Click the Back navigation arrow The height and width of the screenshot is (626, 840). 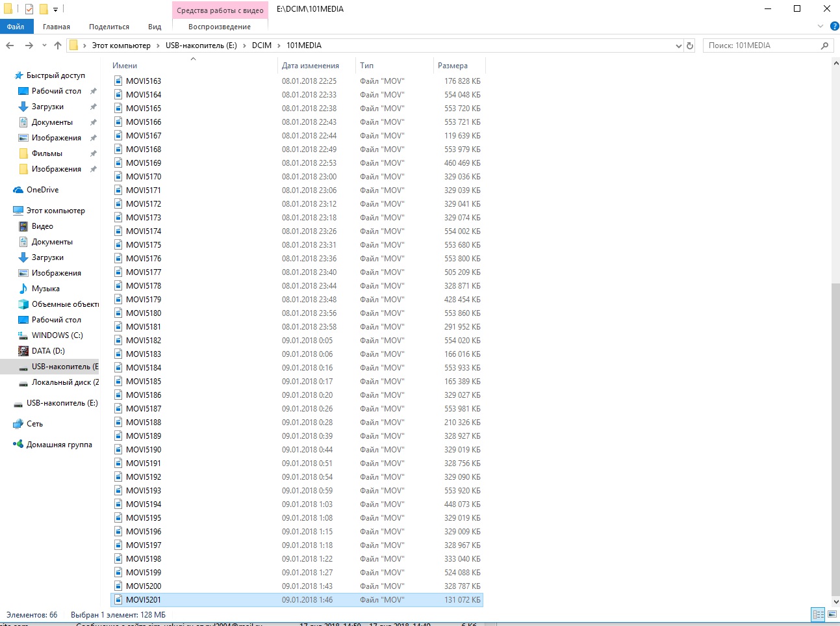pos(10,46)
